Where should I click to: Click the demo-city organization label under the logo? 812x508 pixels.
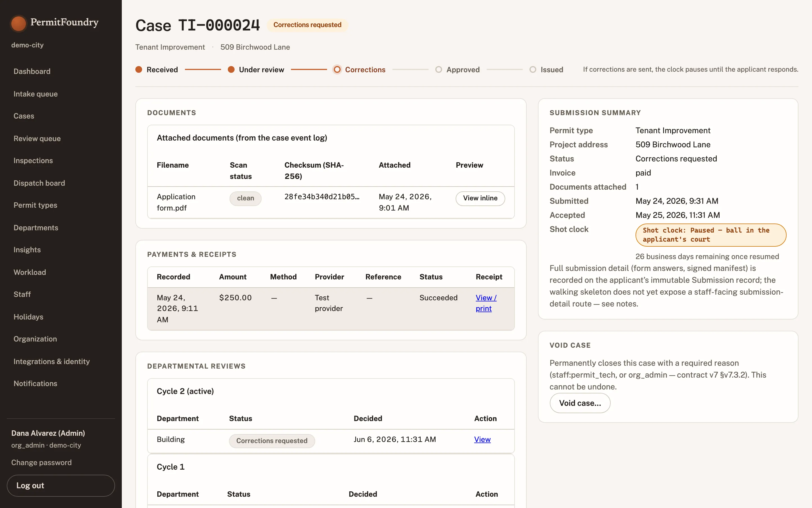pos(28,45)
